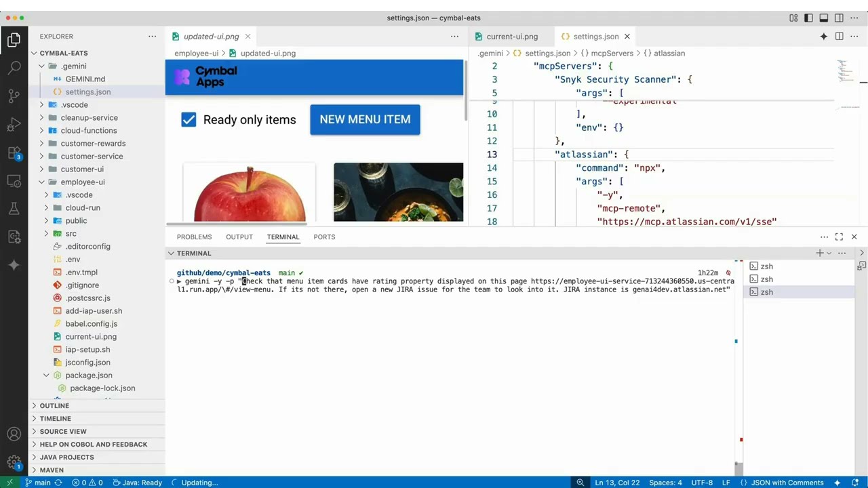Screen dimensions: 868x488
Task: Collapse the CYMBAL-EATS root folder
Action: (x=35, y=53)
